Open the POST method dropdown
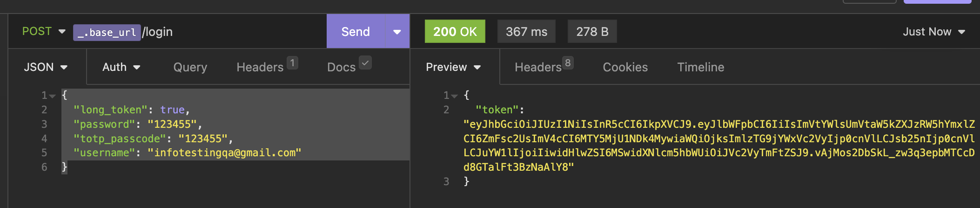Screen dimensions: 980x208 44,32
